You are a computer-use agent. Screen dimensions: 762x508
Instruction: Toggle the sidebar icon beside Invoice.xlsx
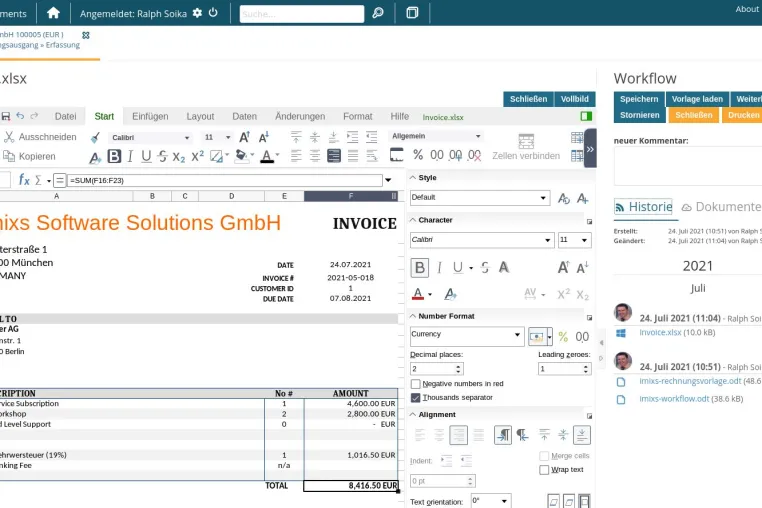[586, 116]
